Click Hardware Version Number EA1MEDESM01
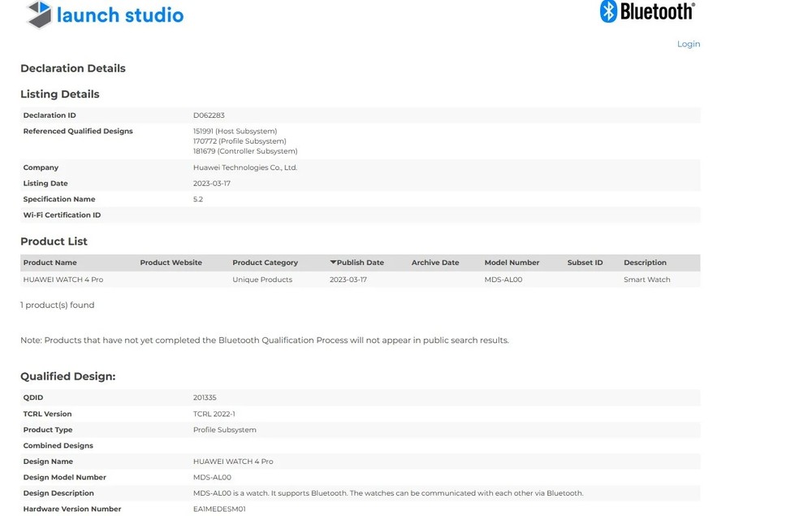 [x=219, y=509]
